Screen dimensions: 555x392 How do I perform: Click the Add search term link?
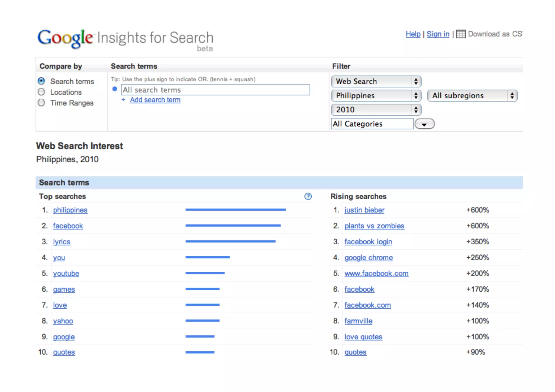pyautogui.click(x=155, y=100)
